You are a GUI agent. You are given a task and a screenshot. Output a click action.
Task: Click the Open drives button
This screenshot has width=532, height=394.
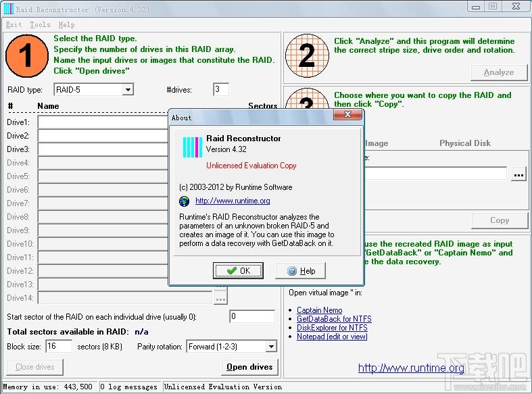(x=249, y=367)
